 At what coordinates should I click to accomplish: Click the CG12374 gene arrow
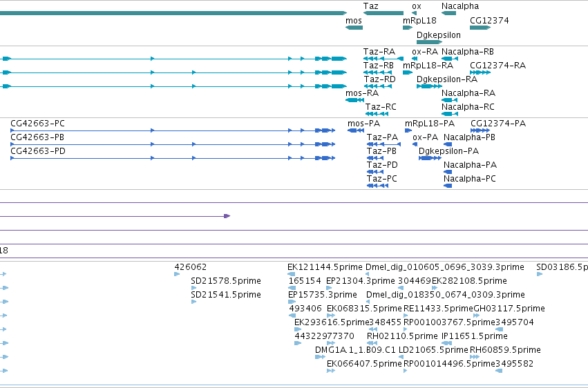pyautogui.click(x=480, y=28)
